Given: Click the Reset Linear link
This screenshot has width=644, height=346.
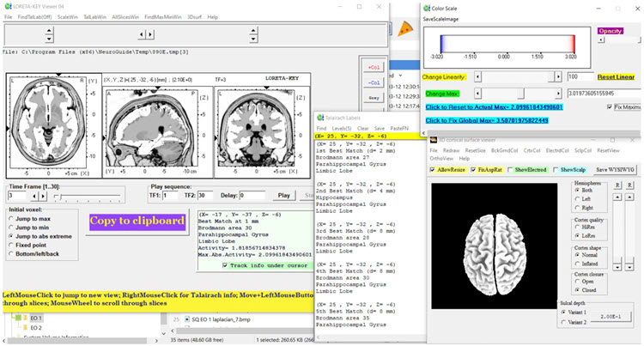Looking at the screenshot, I should pyautogui.click(x=617, y=76).
